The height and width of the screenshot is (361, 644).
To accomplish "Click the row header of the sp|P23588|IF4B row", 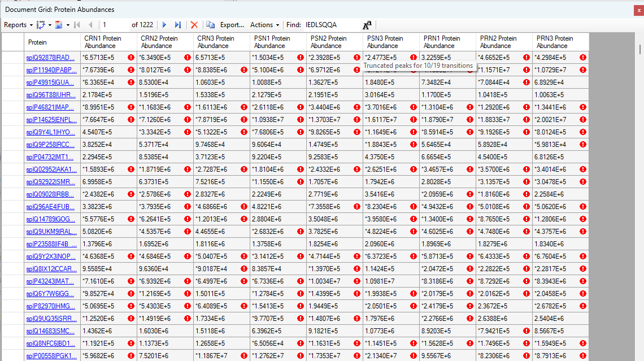I will pos(12,244).
